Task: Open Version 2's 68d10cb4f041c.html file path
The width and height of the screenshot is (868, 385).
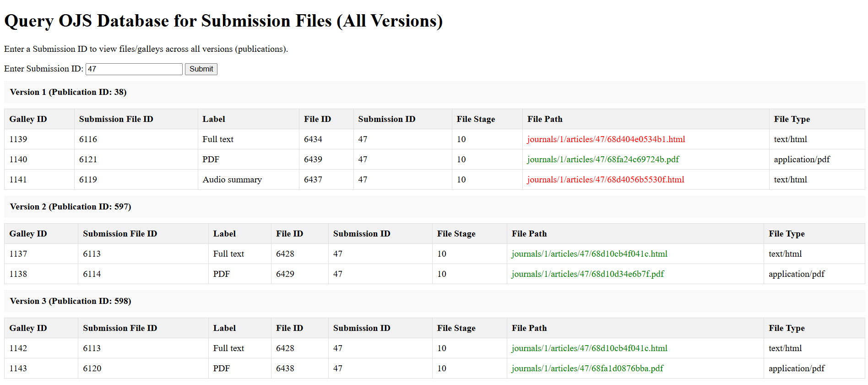Action: (589, 254)
